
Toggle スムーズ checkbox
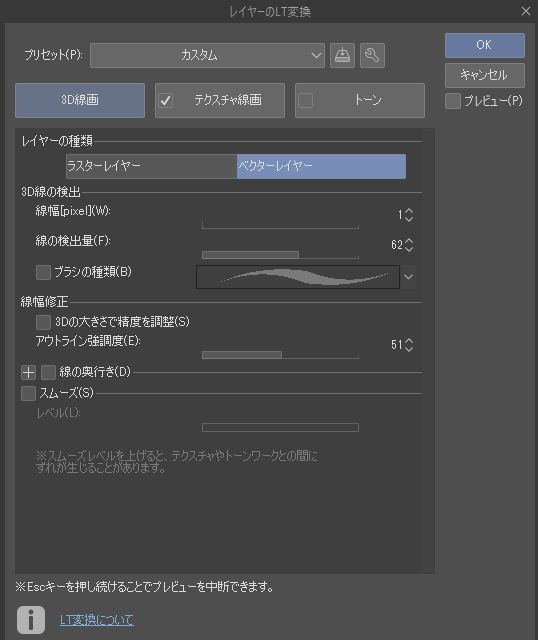[x=28, y=393]
